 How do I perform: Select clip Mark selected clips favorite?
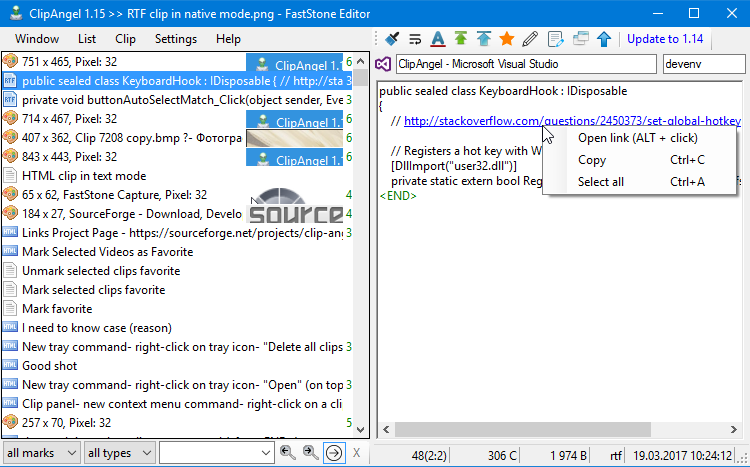pyautogui.click(x=177, y=289)
